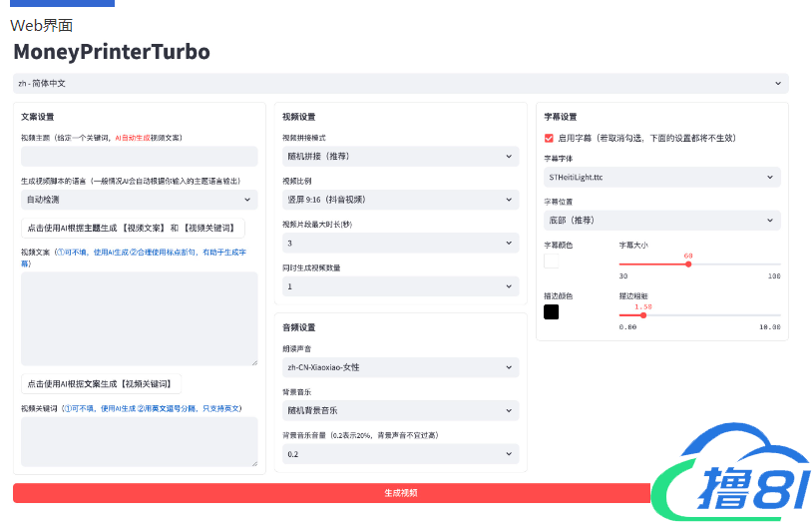Viewport: 812px width, 522px height.
Task: Open the 视频拼接模式 随机拼接 dropdown
Action: point(400,157)
